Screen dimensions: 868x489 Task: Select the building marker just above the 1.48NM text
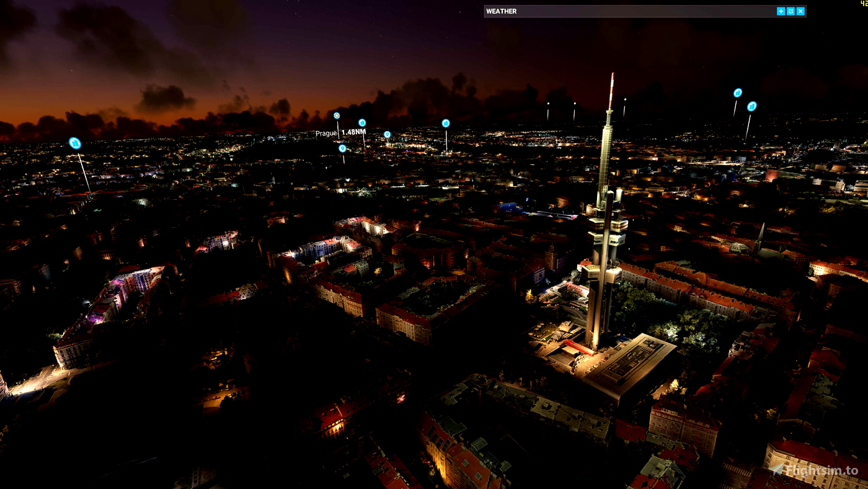pyautogui.click(x=362, y=123)
